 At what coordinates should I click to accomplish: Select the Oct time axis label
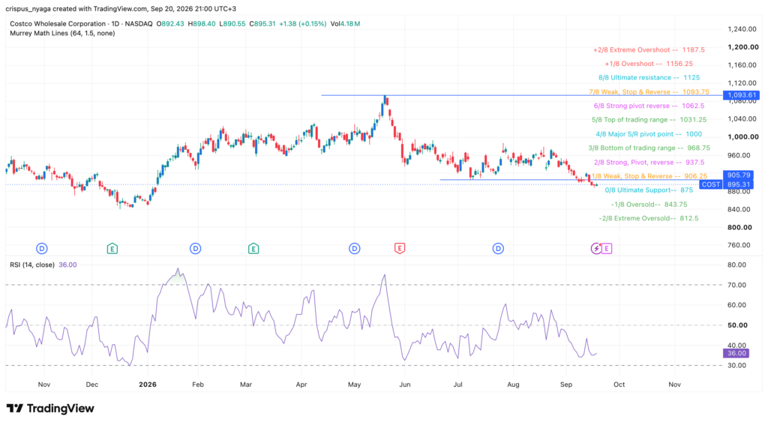point(619,384)
